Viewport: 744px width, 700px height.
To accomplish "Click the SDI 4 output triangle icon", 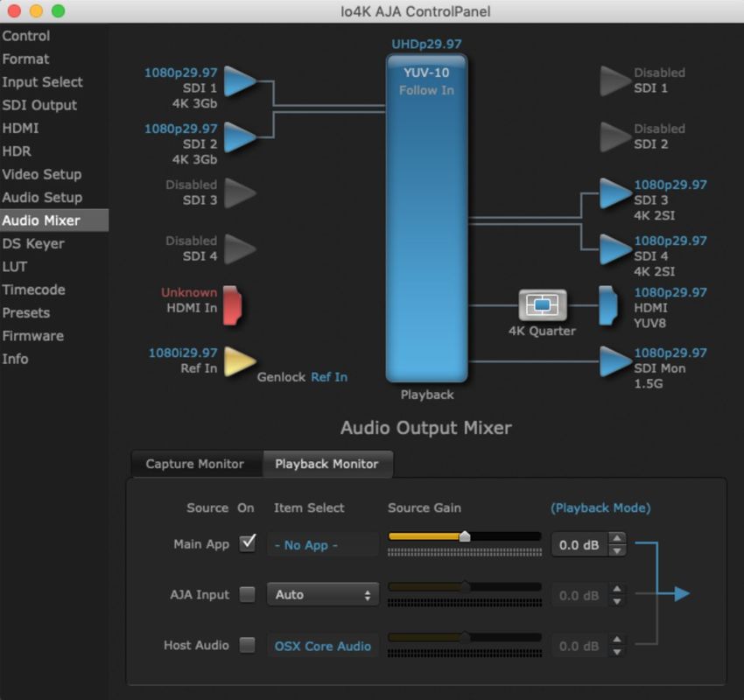I will [x=616, y=249].
